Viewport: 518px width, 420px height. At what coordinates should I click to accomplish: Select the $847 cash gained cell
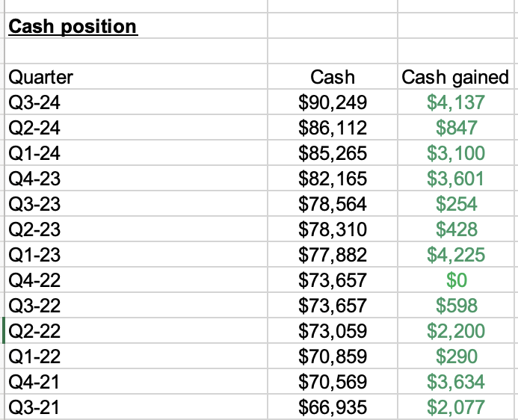tap(455, 128)
